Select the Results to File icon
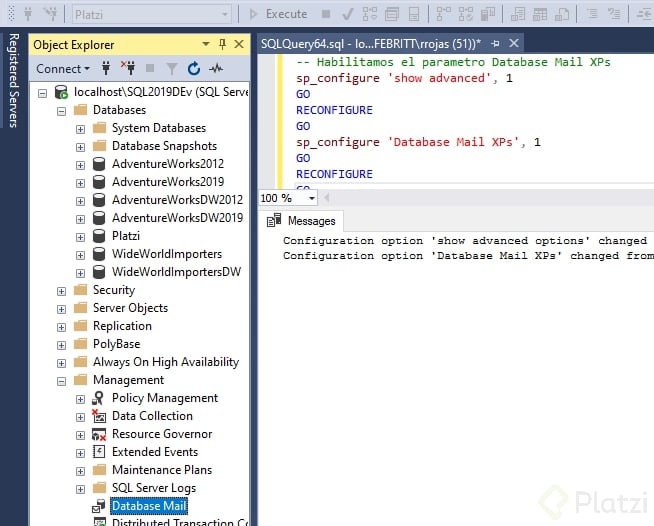Image resolution: width=654 pixels, height=526 pixels. pyautogui.click(x=562, y=14)
